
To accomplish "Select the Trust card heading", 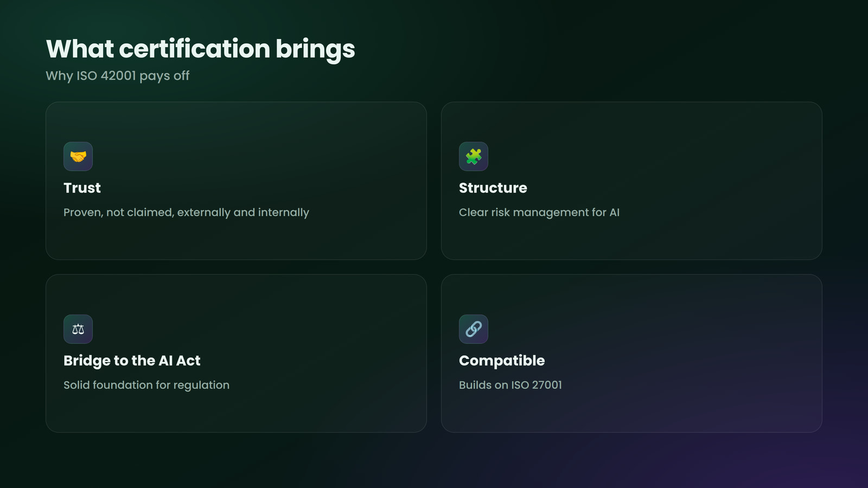I will pyautogui.click(x=82, y=188).
